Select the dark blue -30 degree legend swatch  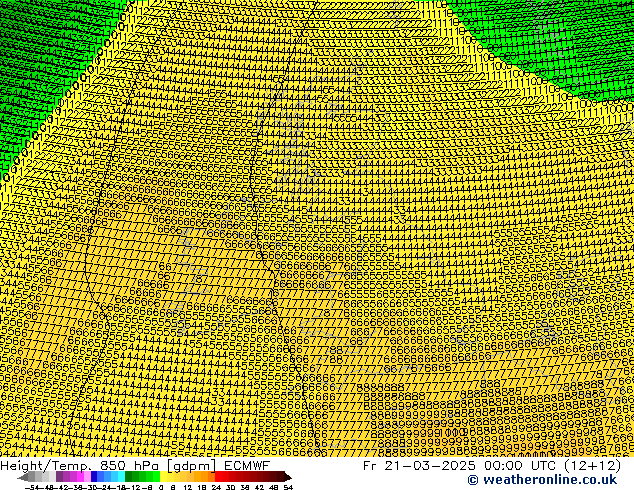pyautogui.click(x=94, y=477)
